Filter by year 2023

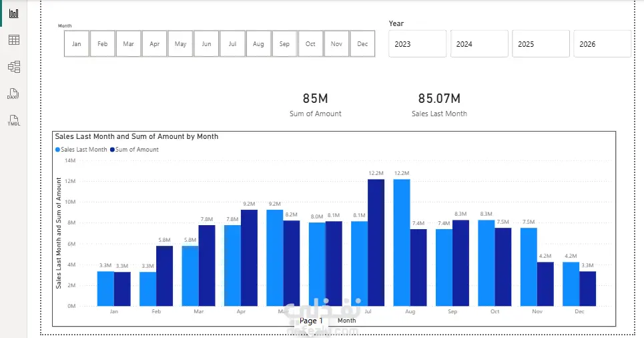point(417,43)
